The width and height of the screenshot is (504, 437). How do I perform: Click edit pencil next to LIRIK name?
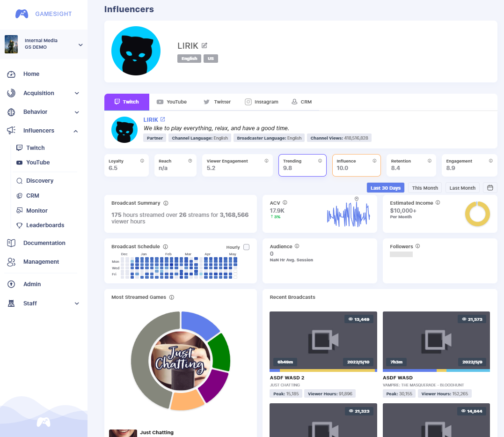tap(205, 45)
